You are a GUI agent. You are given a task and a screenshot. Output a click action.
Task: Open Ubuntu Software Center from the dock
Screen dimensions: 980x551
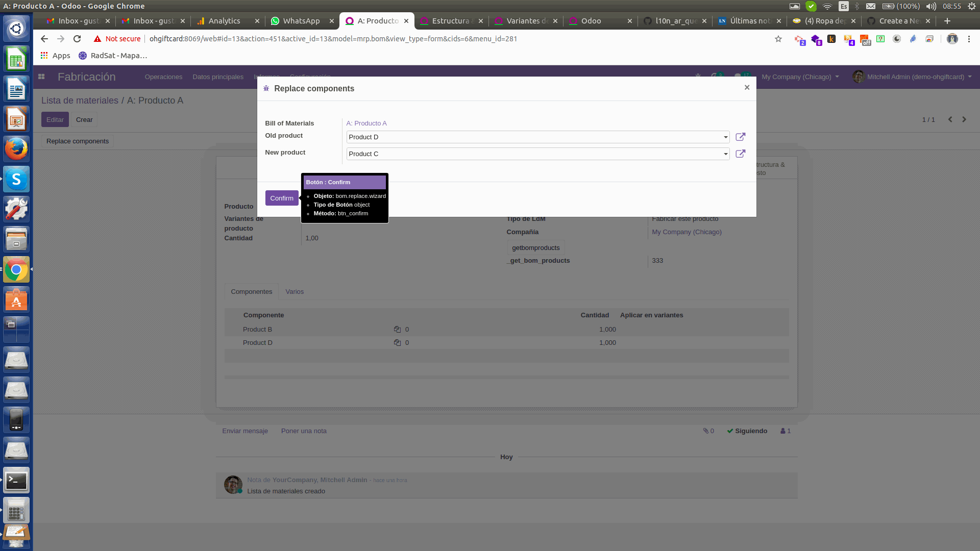coord(16,299)
